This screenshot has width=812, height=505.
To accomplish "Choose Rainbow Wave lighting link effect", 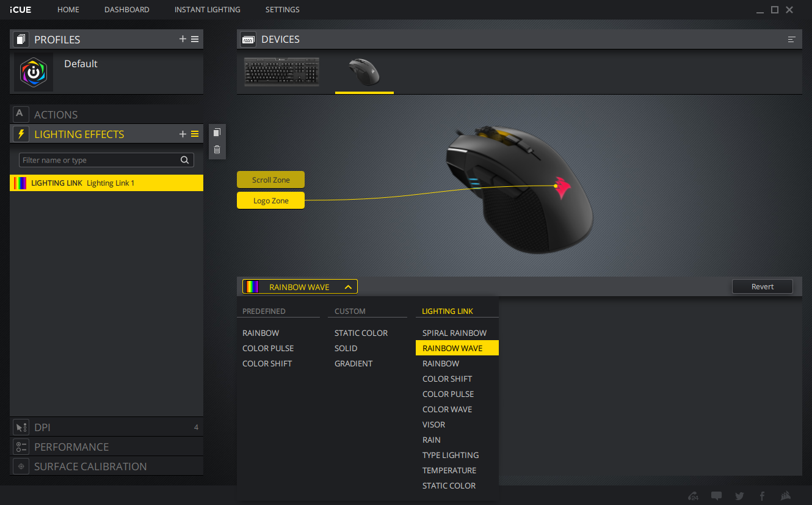I will click(x=457, y=348).
